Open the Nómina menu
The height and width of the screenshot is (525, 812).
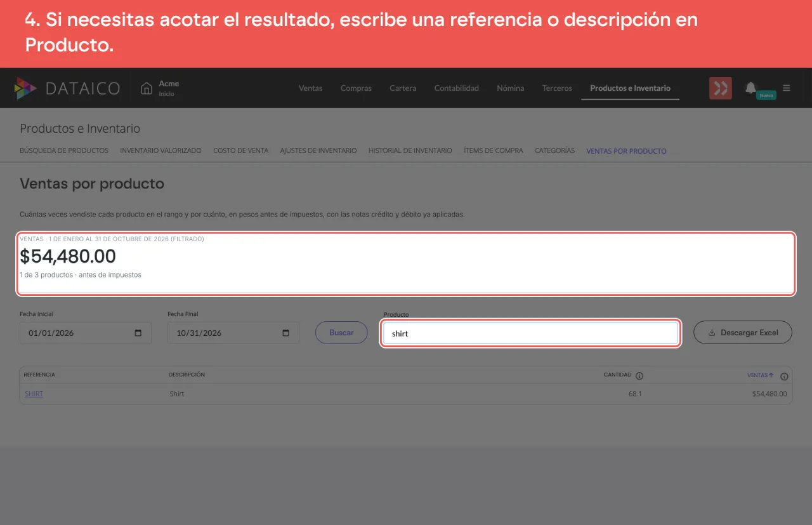click(x=511, y=88)
